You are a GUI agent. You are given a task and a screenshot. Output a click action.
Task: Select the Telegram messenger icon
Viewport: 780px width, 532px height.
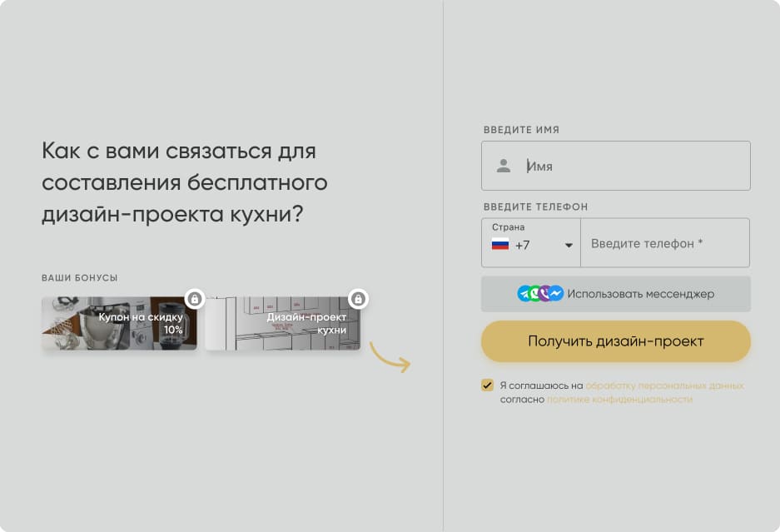pos(524,292)
